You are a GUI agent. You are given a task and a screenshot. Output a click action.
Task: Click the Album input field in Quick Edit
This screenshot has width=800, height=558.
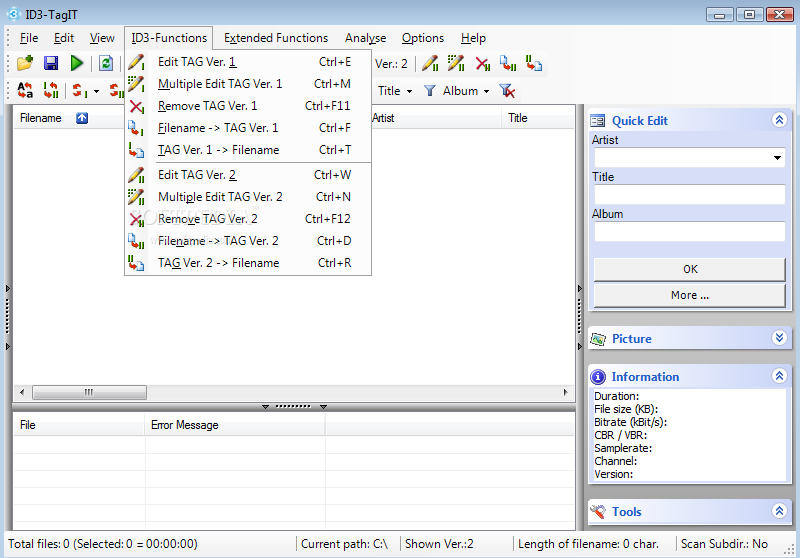(689, 231)
